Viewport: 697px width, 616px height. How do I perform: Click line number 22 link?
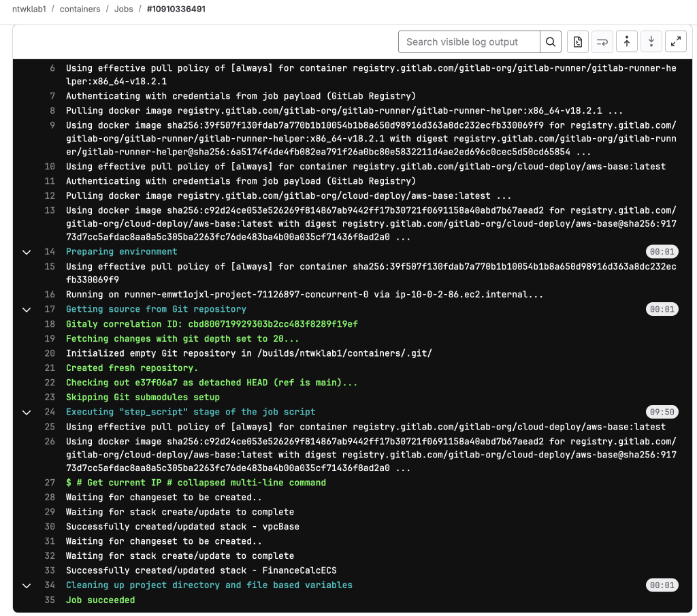pyautogui.click(x=50, y=383)
